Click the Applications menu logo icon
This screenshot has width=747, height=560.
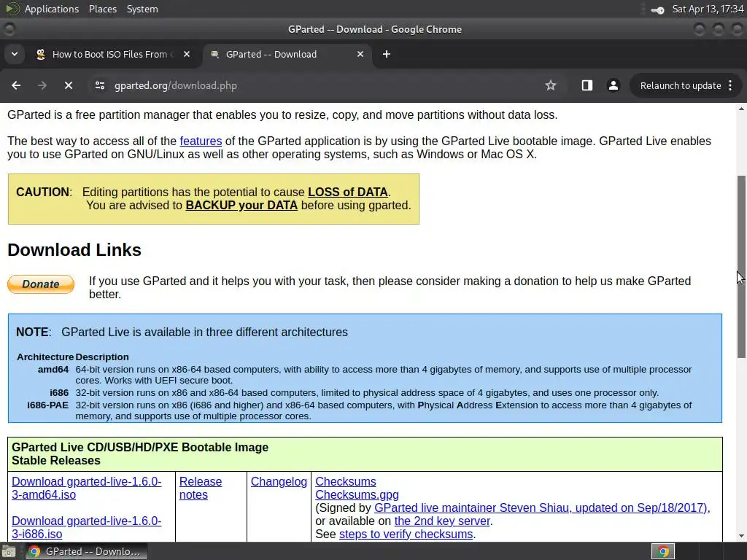click(12, 9)
